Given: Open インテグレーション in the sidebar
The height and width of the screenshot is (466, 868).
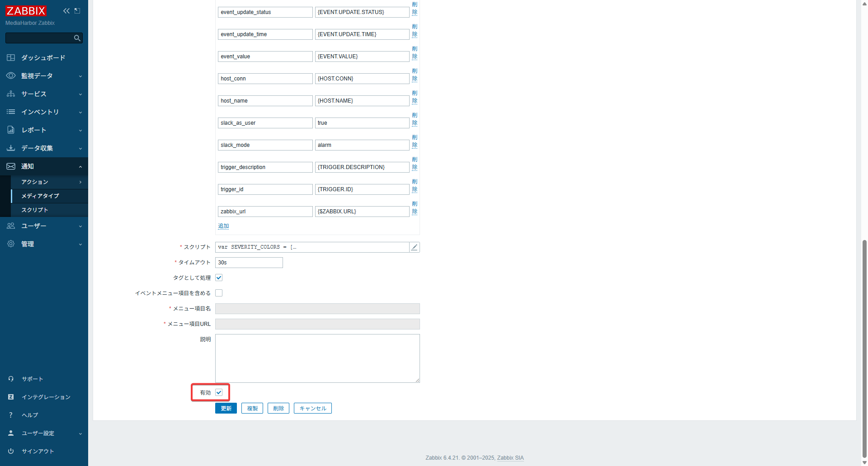Looking at the screenshot, I should pyautogui.click(x=46, y=397).
